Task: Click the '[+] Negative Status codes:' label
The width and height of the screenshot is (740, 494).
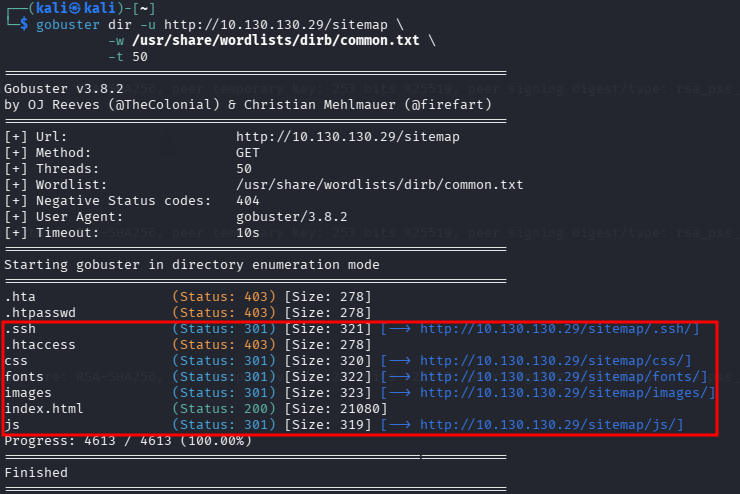Action: coord(108,201)
